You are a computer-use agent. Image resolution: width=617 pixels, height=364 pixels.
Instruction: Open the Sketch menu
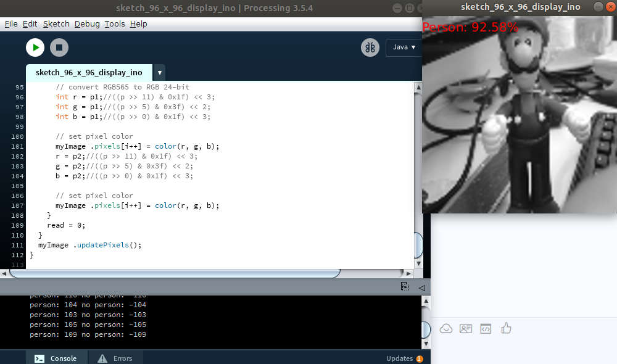tap(56, 24)
